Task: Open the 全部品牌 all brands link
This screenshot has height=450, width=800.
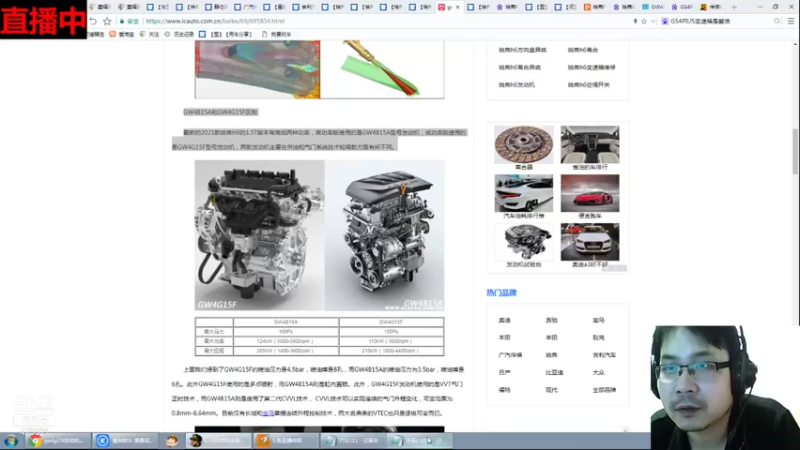Action: point(604,390)
